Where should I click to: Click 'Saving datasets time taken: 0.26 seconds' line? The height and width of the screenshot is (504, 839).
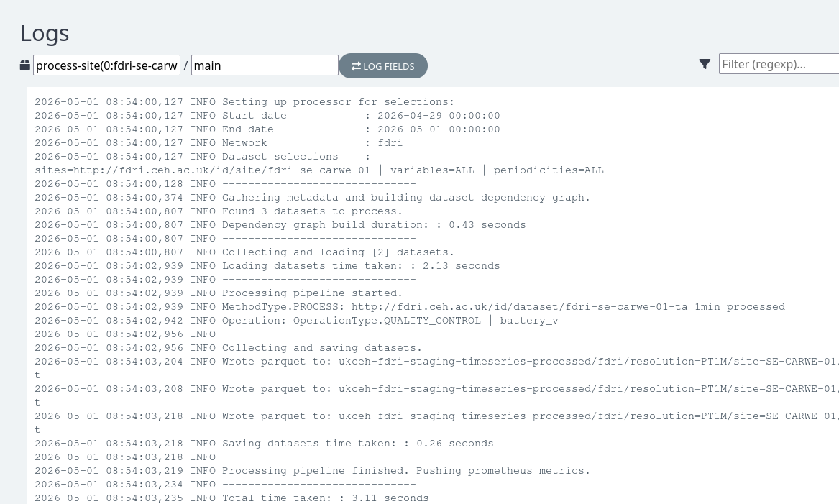(x=265, y=444)
